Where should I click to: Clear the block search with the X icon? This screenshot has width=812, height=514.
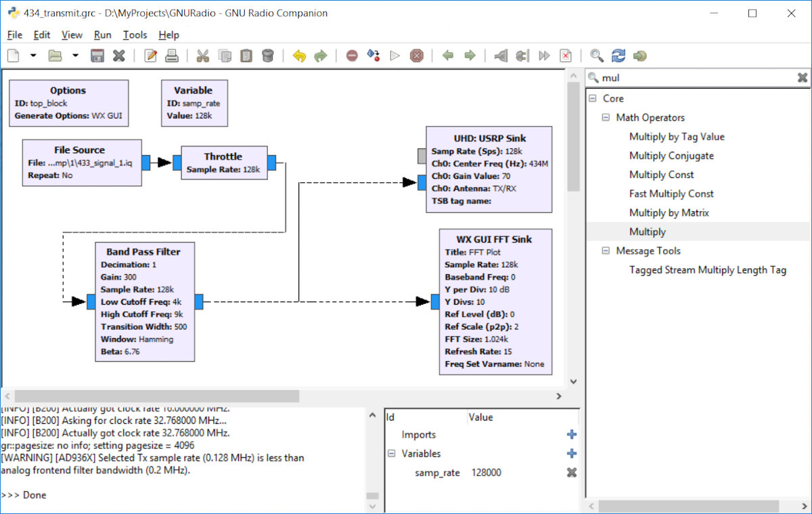click(x=802, y=78)
